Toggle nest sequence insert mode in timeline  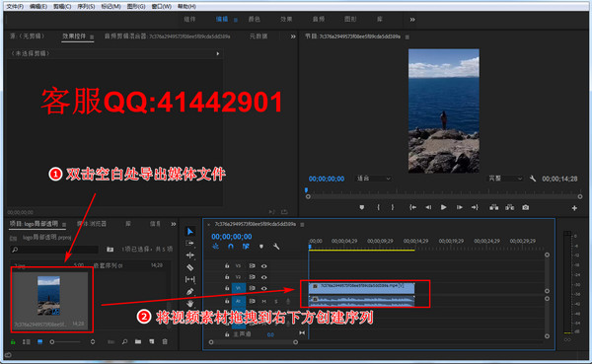coord(215,247)
